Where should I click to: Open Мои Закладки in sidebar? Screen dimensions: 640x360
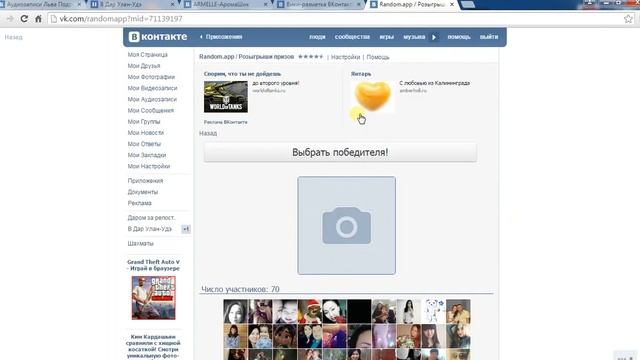click(x=147, y=155)
